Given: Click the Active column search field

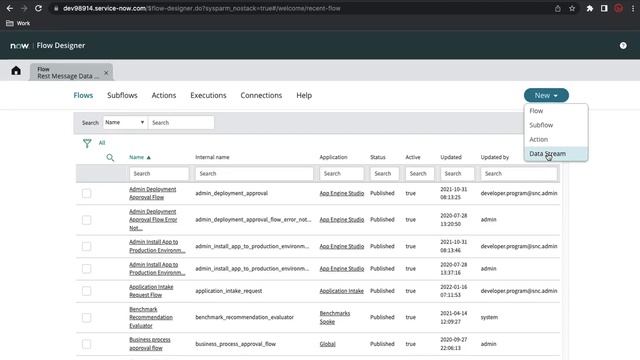Looking at the screenshot, I should [x=420, y=174].
